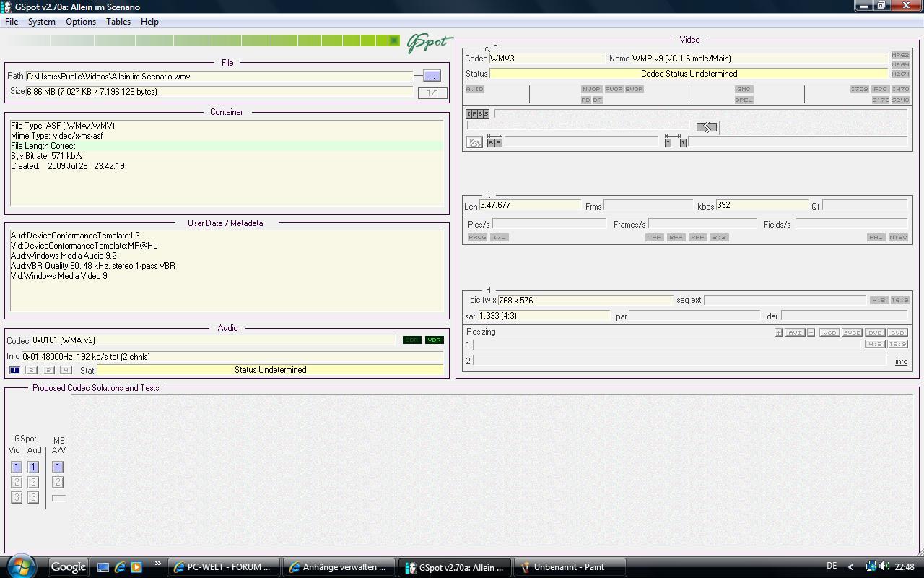The width and height of the screenshot is (924, 578).
Task: Click the H264 codec indicator
Action: 900,74
